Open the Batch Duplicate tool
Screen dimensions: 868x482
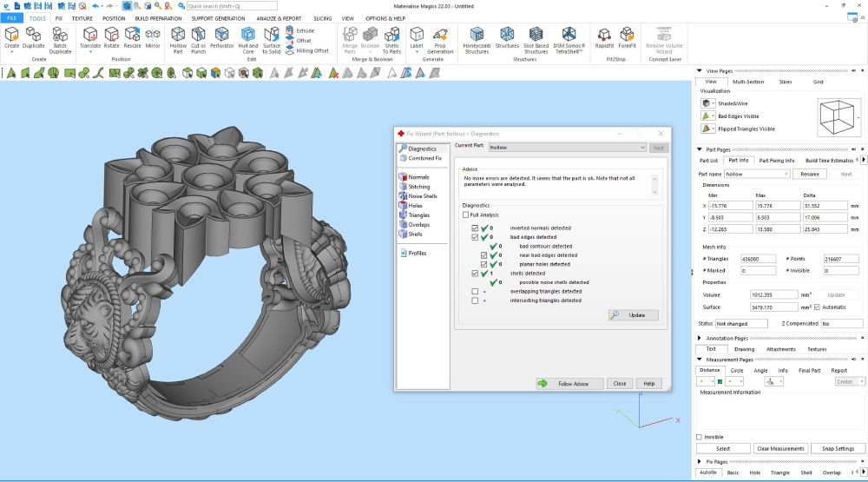(x=60, y=41)
